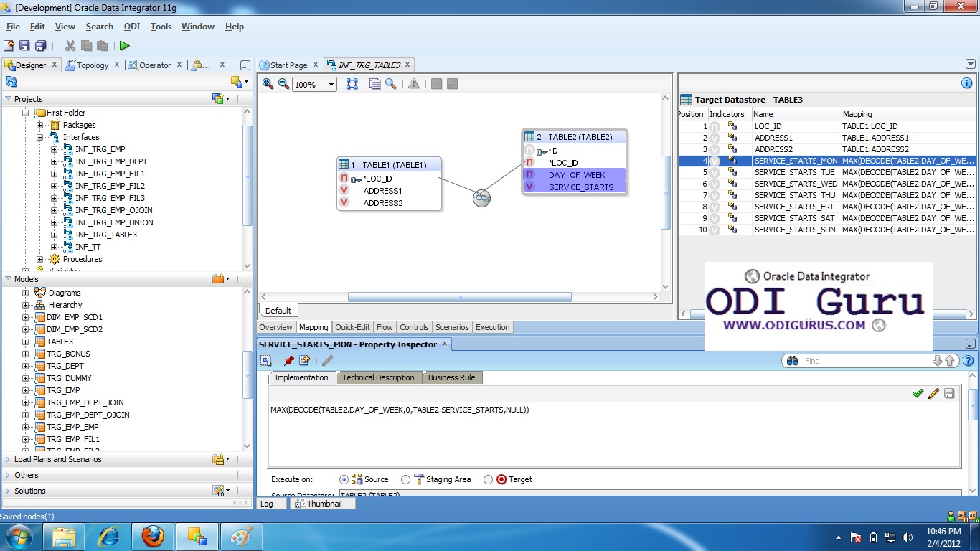Viewport: 980px width, 551px height.
Task: Open Windows Explorer folder icon on taskbar
Action: coord(65,536)
